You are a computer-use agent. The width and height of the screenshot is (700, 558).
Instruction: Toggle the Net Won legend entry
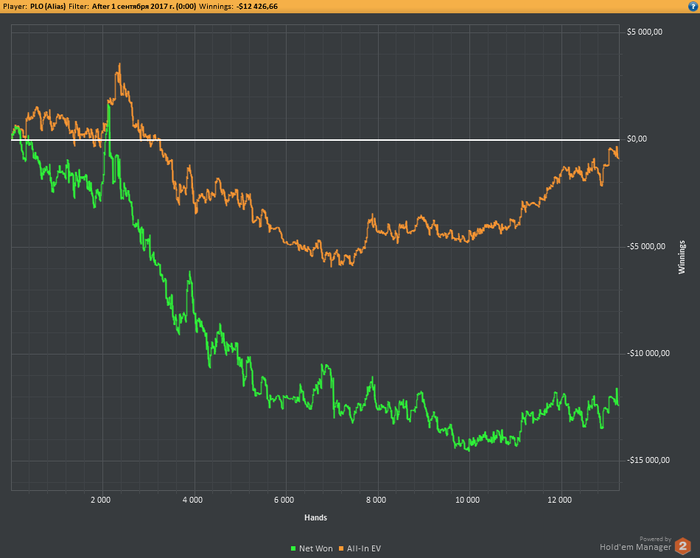click(x=312, y=549)
